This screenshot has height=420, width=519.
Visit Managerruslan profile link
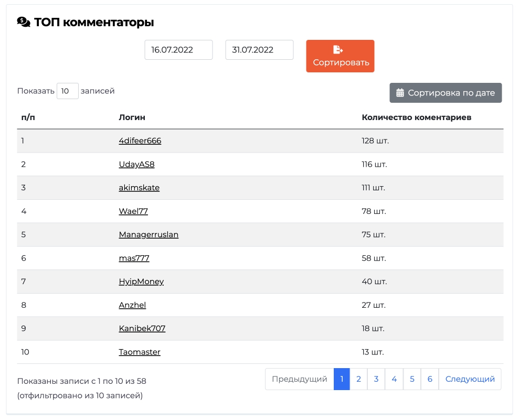click(x=149, y=235)
